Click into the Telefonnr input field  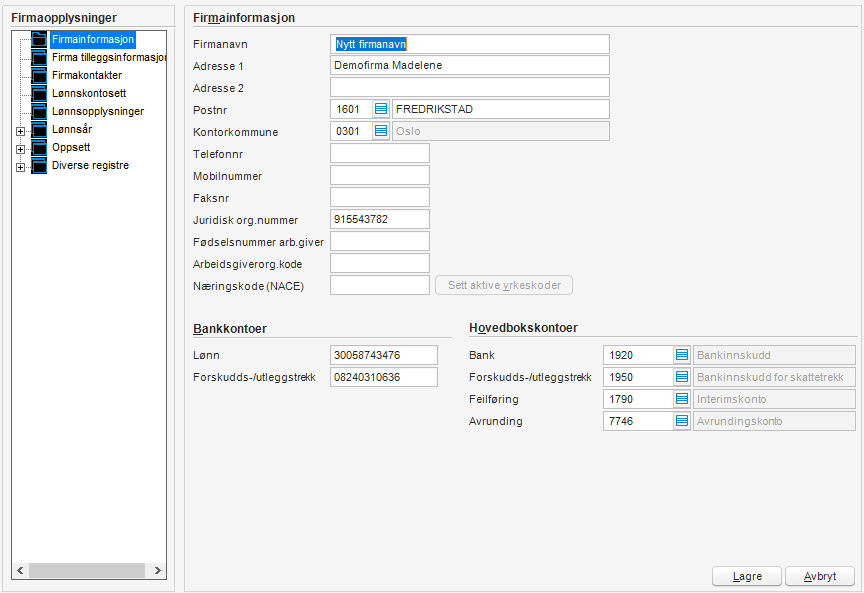coord(379,153)
